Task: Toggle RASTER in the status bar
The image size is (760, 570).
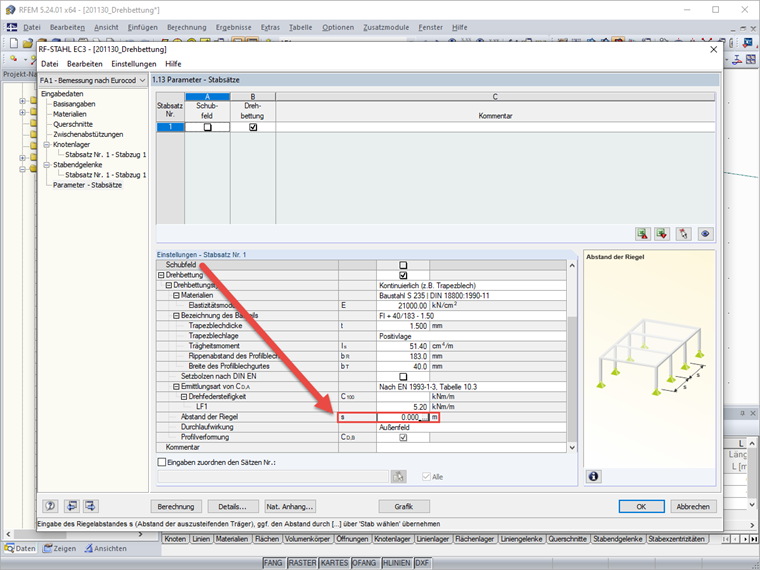Action: (302, 563)
